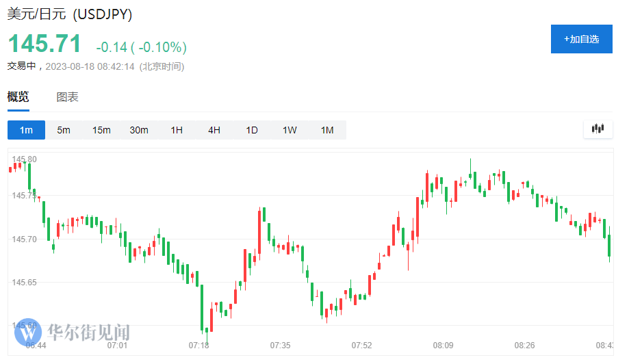Click the 145.71 current price
The width and height of the screenshot is (629, 364).
click(44, 44)
